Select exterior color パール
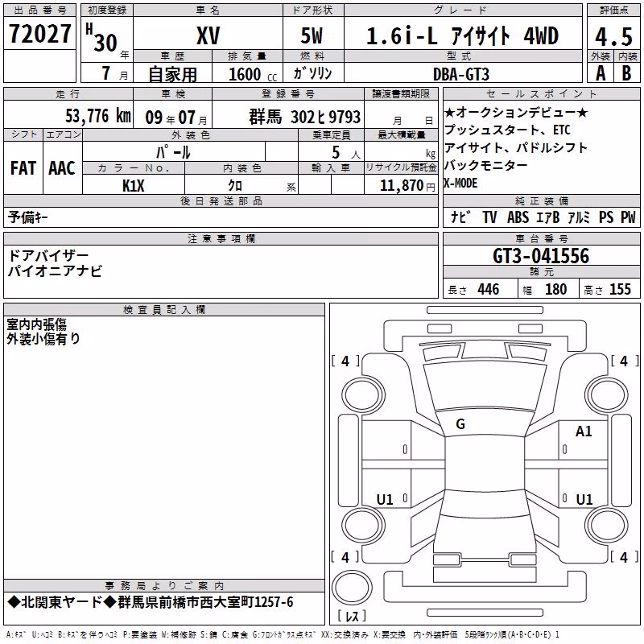Screen dimensions: 644x644 [173, 152]
